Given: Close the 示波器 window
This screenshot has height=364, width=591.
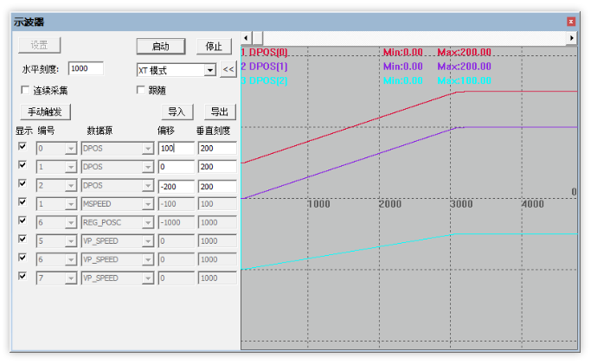Looking at the screenshot, I should (571, 22).
